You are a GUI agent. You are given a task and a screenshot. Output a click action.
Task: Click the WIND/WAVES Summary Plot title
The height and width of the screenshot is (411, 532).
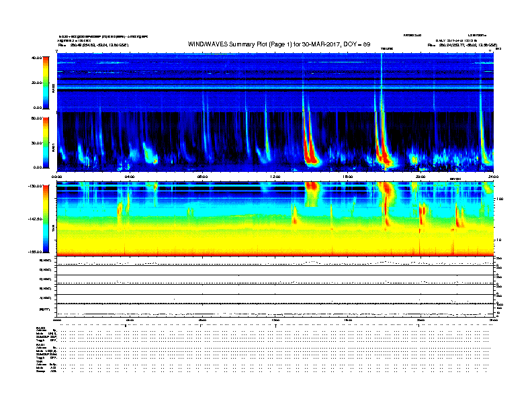(x=279, y=44)
